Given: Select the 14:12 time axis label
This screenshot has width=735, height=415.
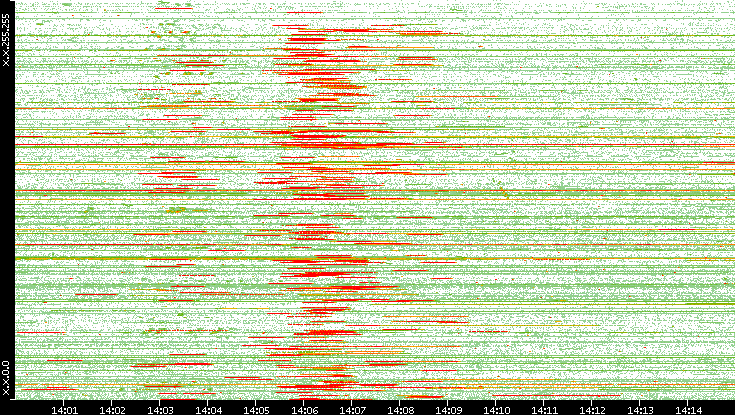Looking at the screenshot, I should pos(592,408).
